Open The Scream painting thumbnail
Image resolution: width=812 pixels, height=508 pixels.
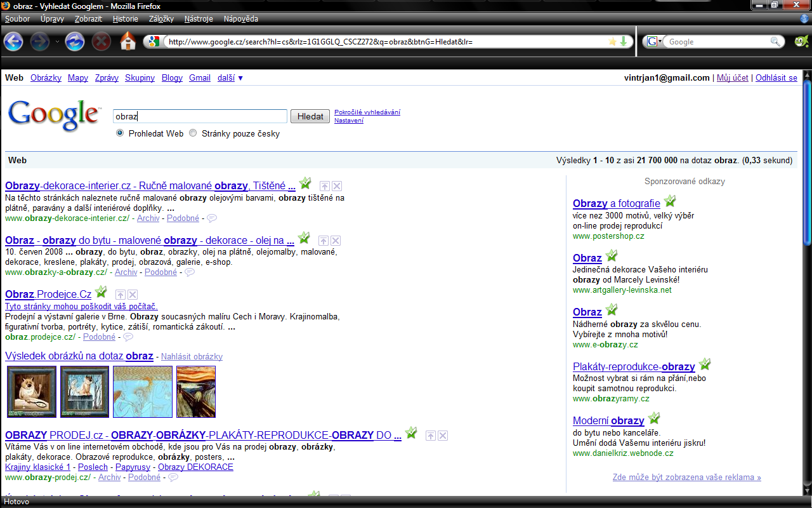pos(196,392)
